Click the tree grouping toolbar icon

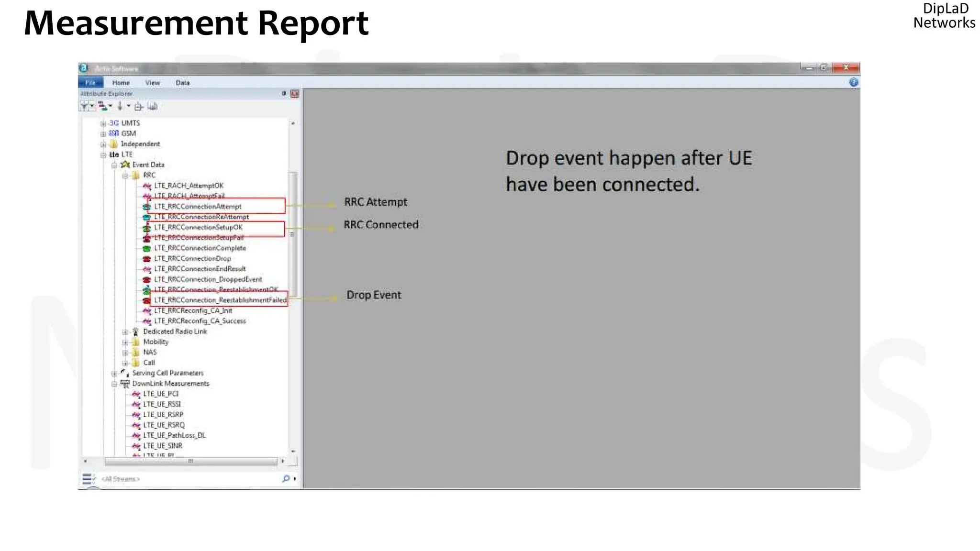pos(102,106)
